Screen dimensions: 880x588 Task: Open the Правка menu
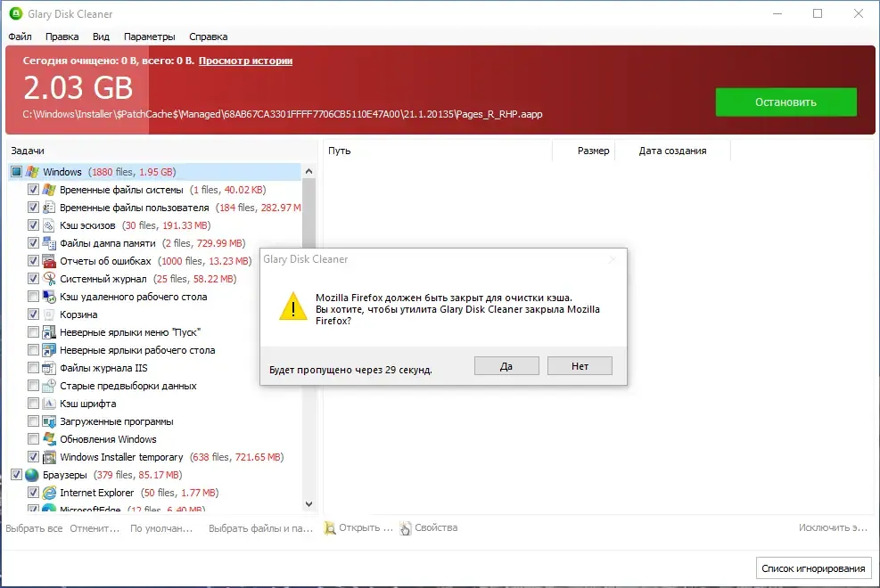tap(62, 37)
